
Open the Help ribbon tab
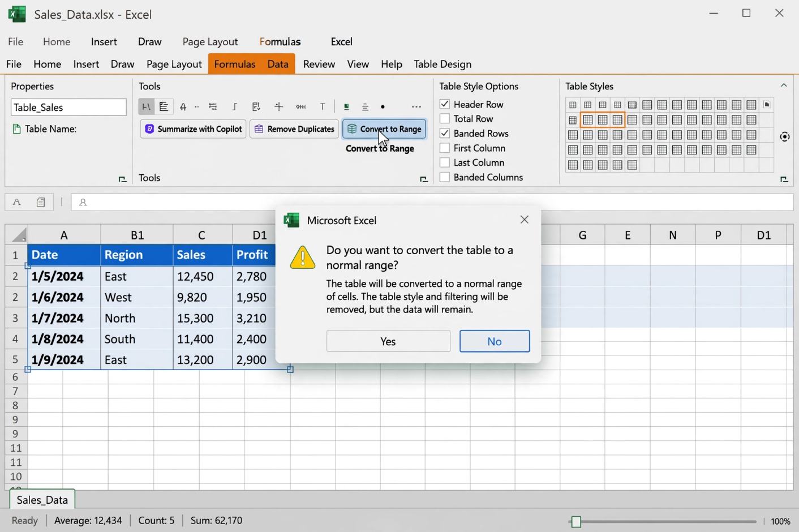392,64
